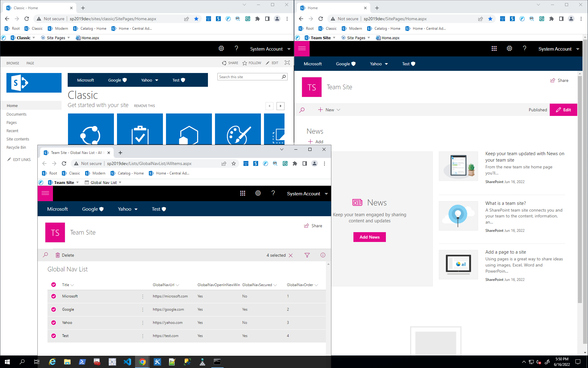
Task: Select Site contents in left navigation
Action: coord(18,139)
